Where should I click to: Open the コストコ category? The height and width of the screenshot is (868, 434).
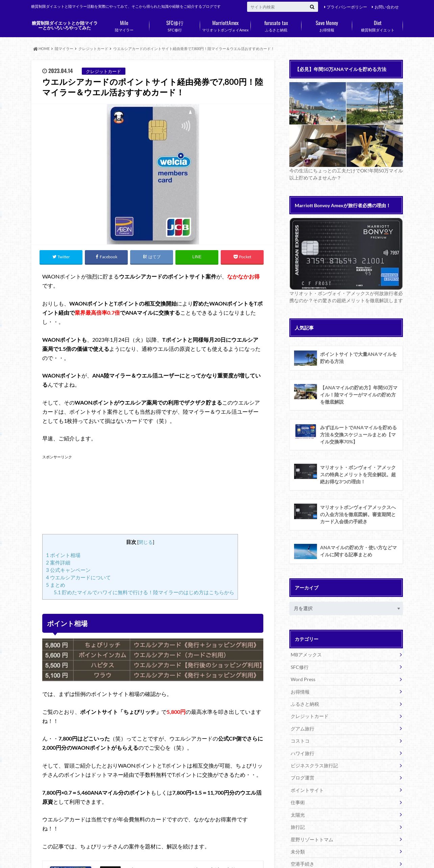[346, 741]
